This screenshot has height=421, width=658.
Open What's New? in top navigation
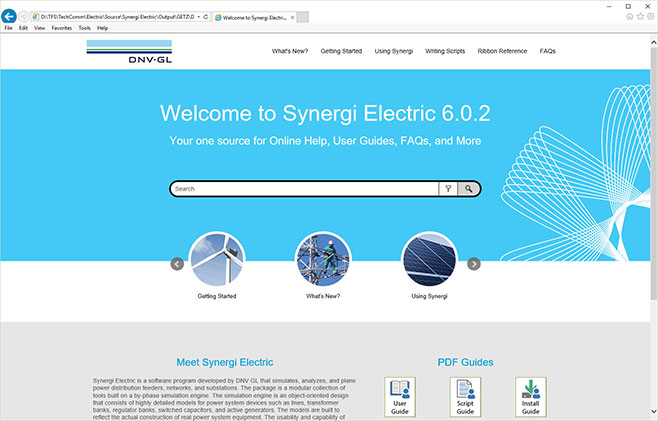[290, 51]
